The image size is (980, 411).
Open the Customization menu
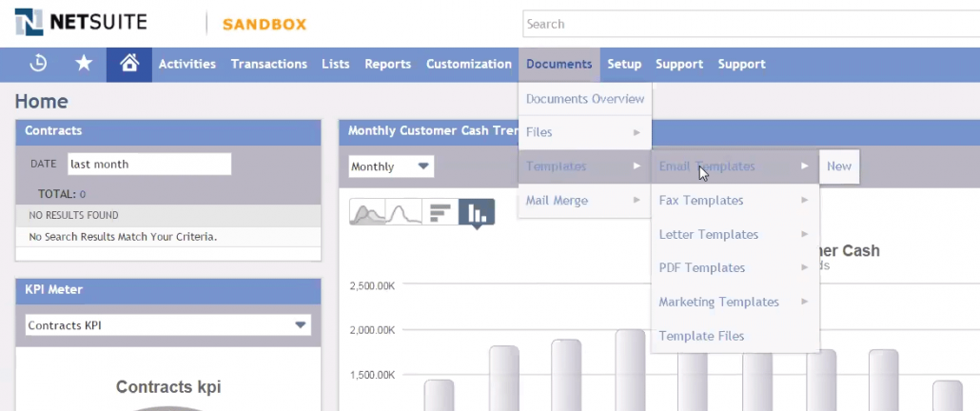pyautogui.click(x=469, y=64)
